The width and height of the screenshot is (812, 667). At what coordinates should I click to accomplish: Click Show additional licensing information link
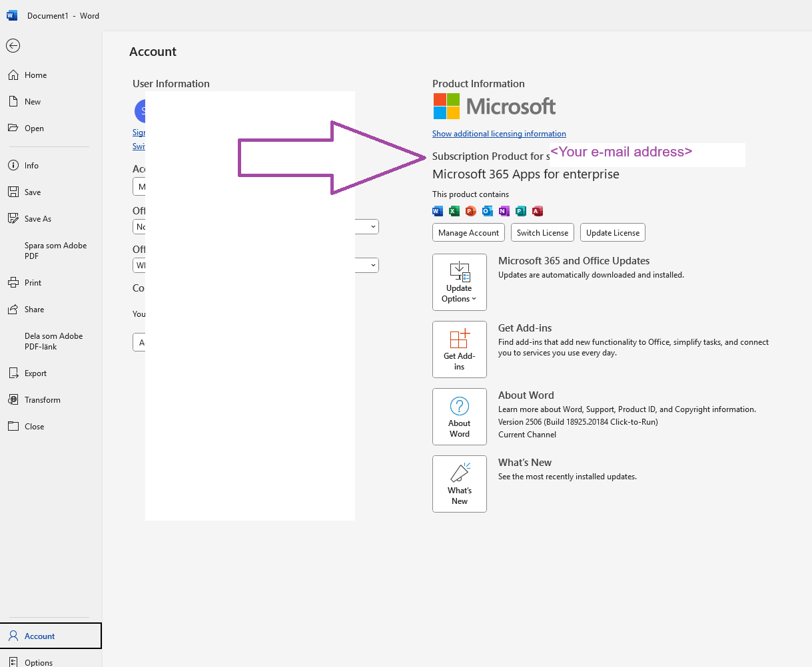point(499,134)
